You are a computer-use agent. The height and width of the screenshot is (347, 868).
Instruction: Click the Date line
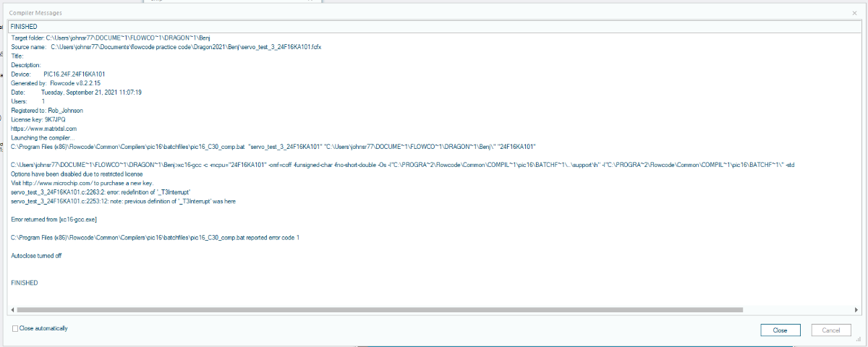coord(76,92)
